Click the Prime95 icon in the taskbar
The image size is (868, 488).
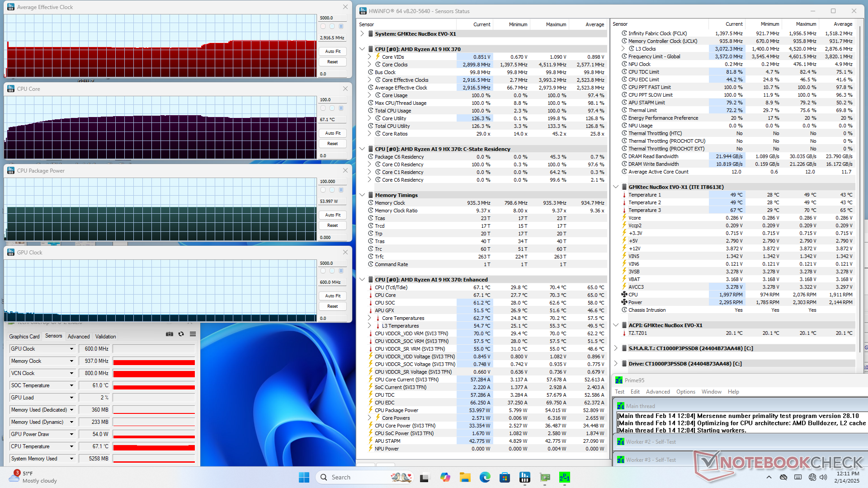564,477
